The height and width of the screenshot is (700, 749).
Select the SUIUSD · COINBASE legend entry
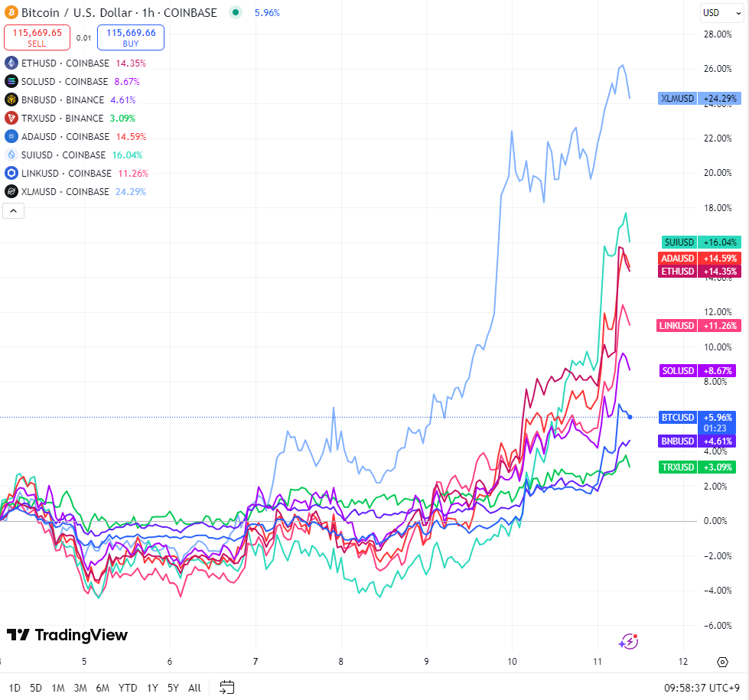pos(64,155)
